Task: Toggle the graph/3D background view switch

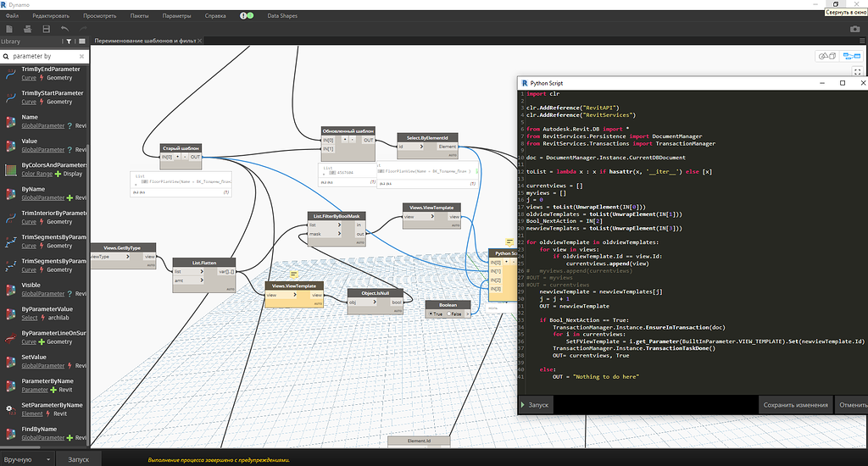Action: (826, 56)
